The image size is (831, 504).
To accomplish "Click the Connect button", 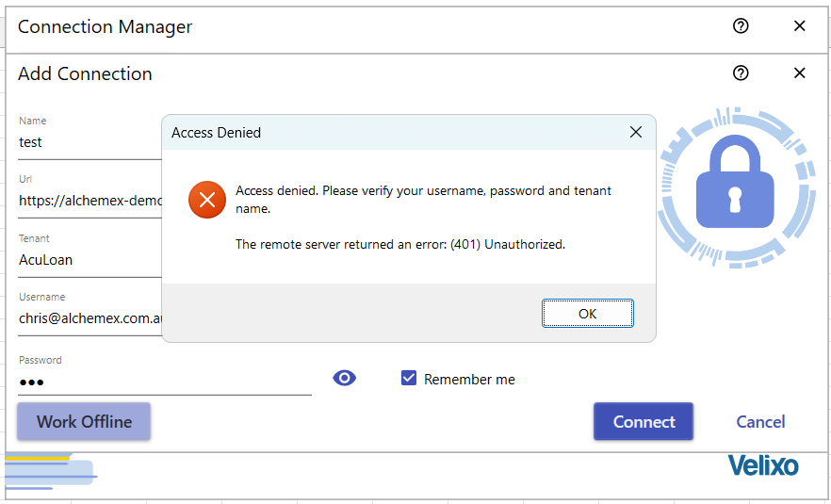I will pyautogui.click(x=644, y=421).
